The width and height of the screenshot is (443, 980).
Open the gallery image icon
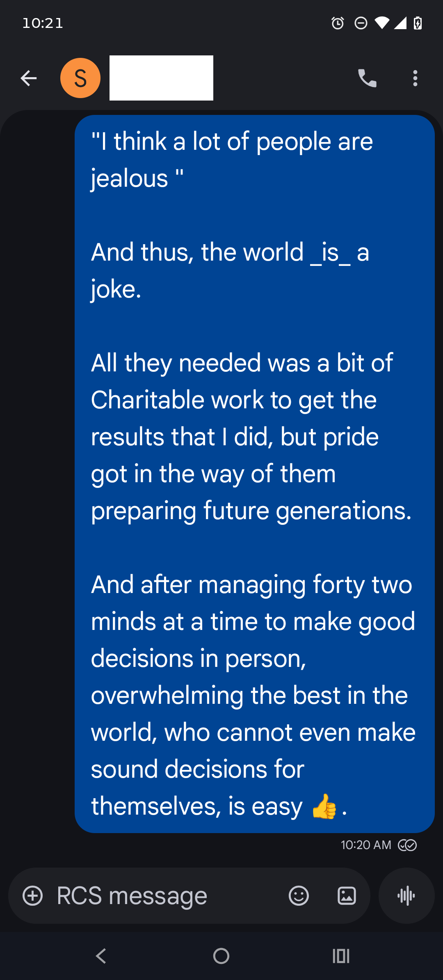pyautogui.click(x=347, y=895)
